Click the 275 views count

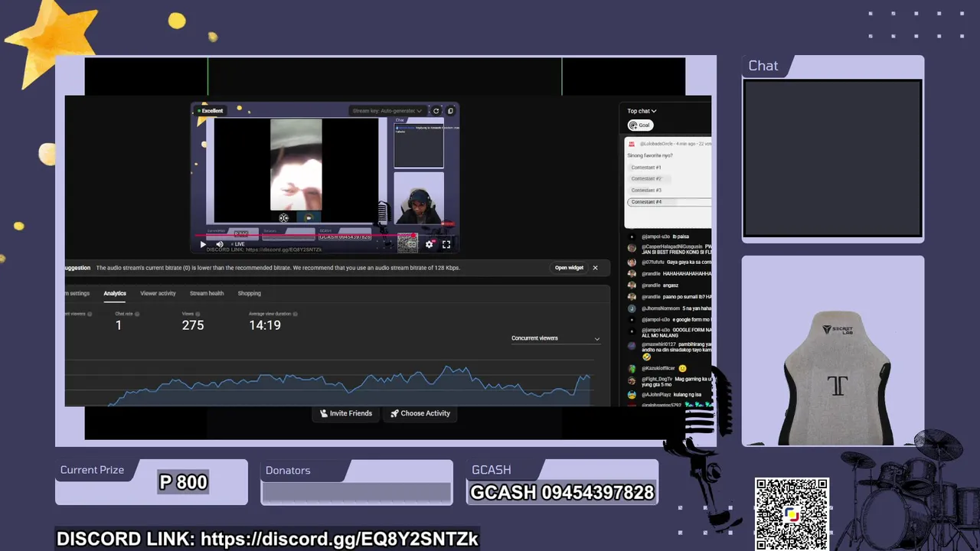coord(193,325)
